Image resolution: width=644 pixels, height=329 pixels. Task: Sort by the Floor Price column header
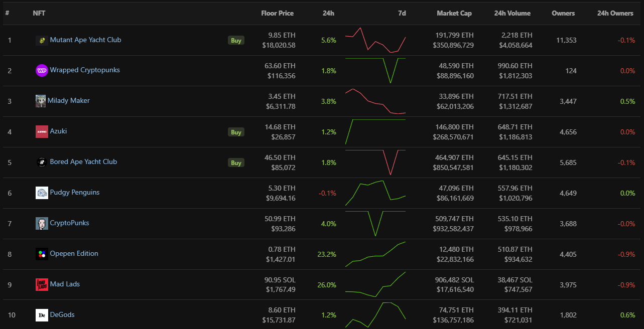coord(278,13)
